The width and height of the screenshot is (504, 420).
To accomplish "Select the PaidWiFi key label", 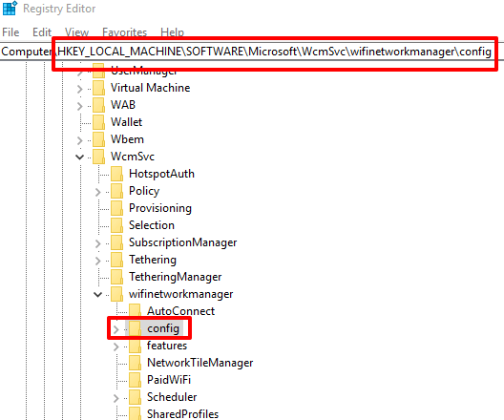I will 169,380.
